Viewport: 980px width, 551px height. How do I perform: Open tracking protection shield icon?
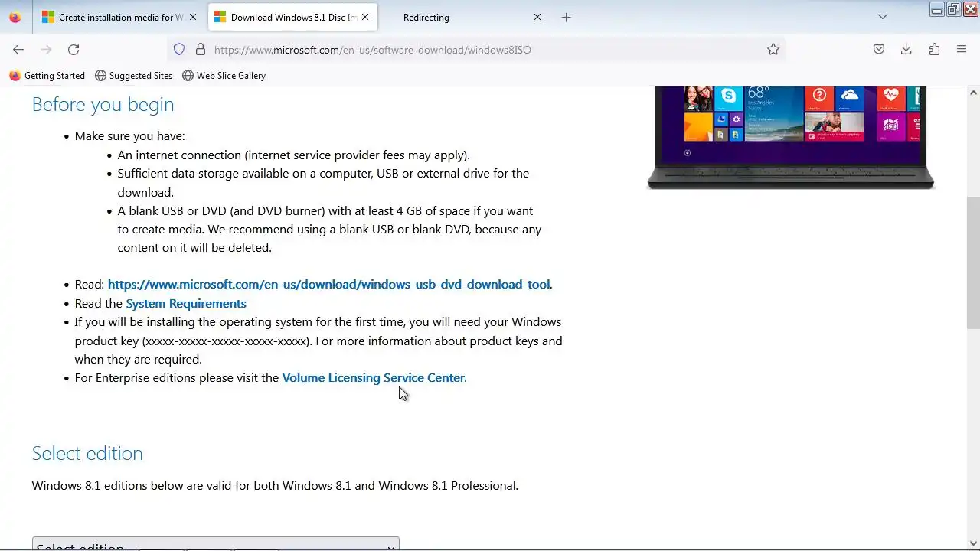179,49
